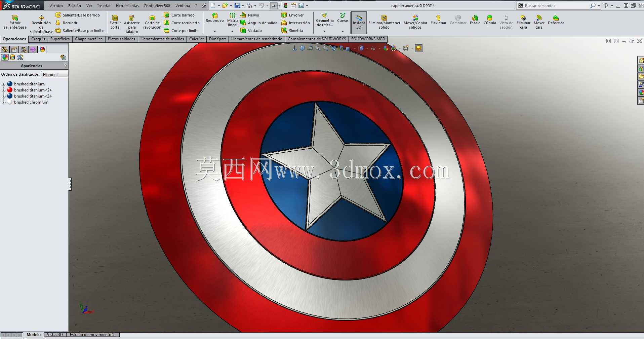Image resolution: width=644 pixels, height=339 pixels.
Task: Expand the Matriz lineal dropdown arrow
Action: (233, 32)
